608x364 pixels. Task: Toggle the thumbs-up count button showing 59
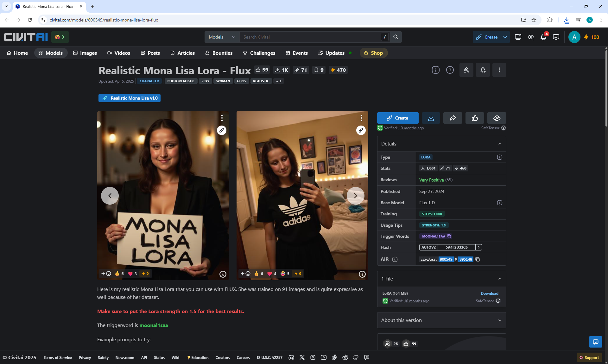pyautogui.click(x=262, y=70)
